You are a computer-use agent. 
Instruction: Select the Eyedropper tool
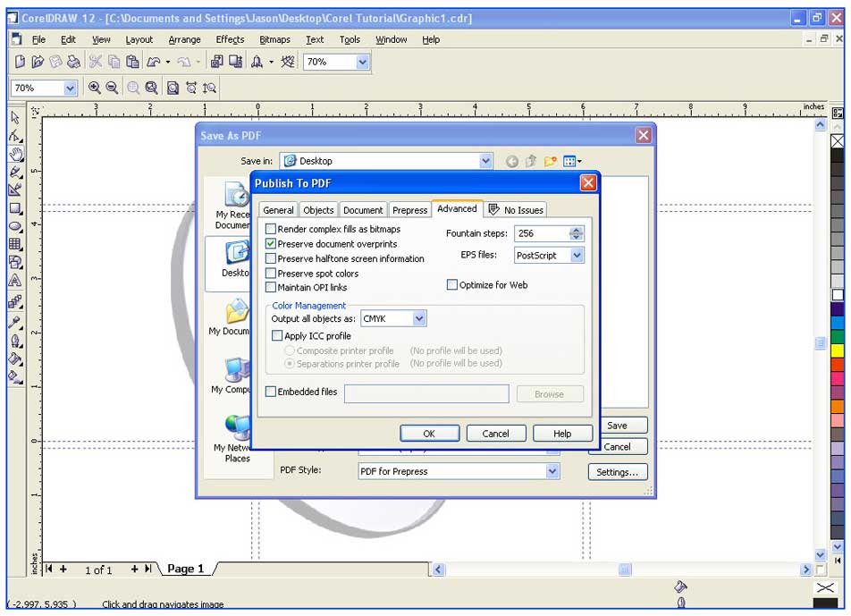(15, 323)
